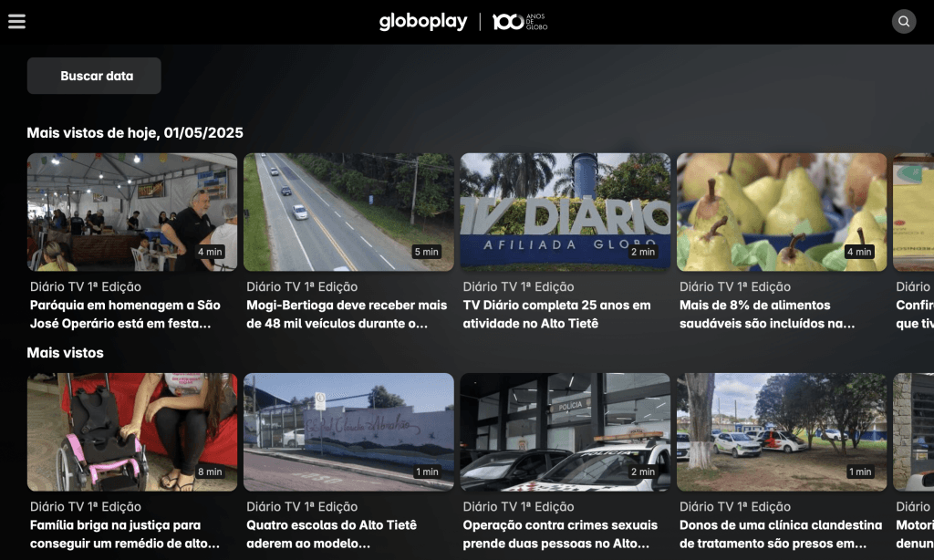Click the search magnifier icon
The width and height of the screenshot is (934, 560).
click(903, 22)
